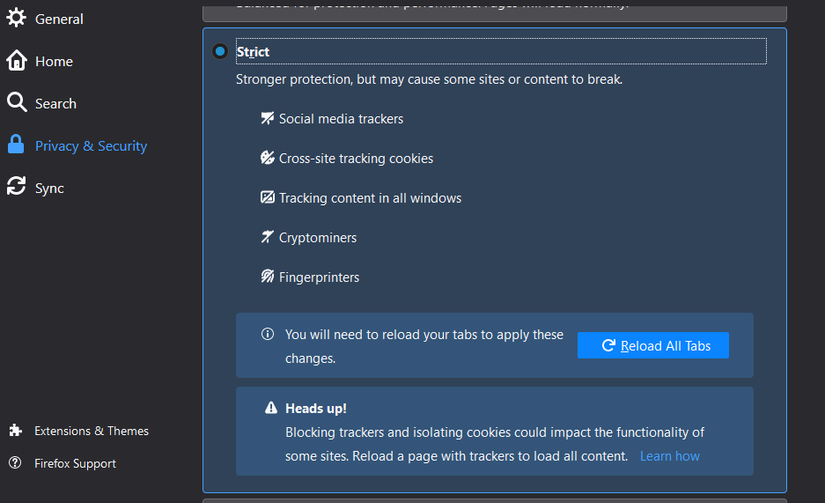825x503 pixels.
Task: Click the Fingerprinters icon
Action: 267,276
